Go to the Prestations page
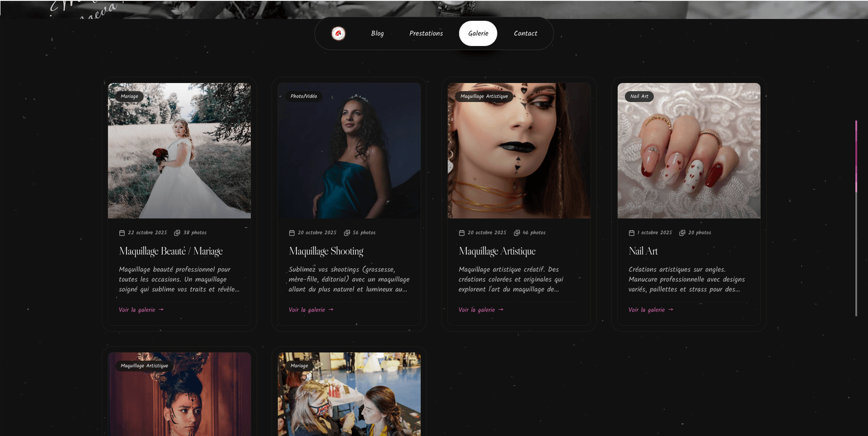Screen dimensions: 868x436 (426, 33)
